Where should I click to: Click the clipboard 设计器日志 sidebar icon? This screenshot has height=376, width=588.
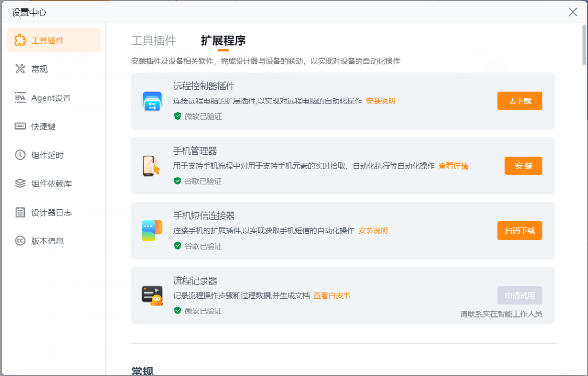(20, 212)
